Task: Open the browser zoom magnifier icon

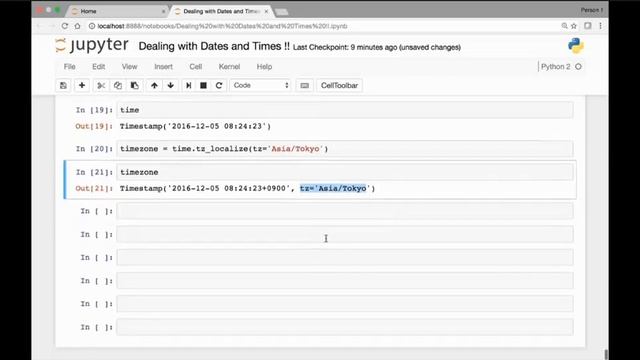Action: (x=564, y=26)
